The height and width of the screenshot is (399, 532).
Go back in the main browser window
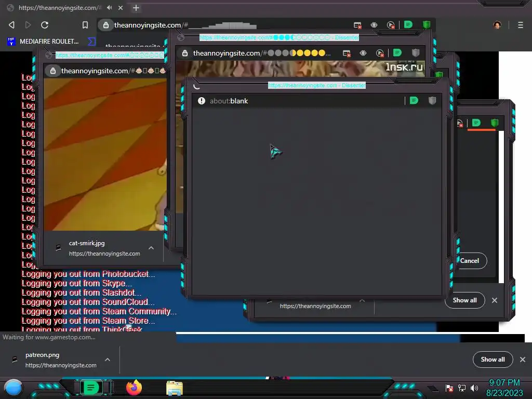tap(11, 25)
